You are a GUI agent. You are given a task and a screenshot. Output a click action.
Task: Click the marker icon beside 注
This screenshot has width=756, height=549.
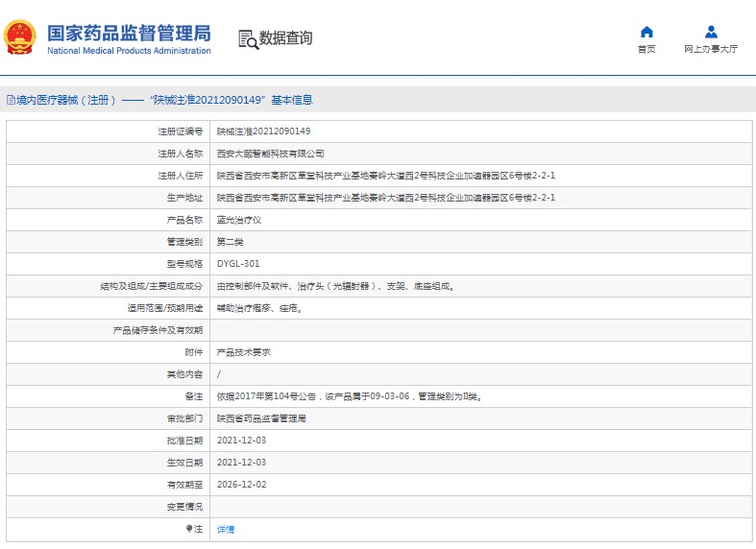(x=189, y=529)
